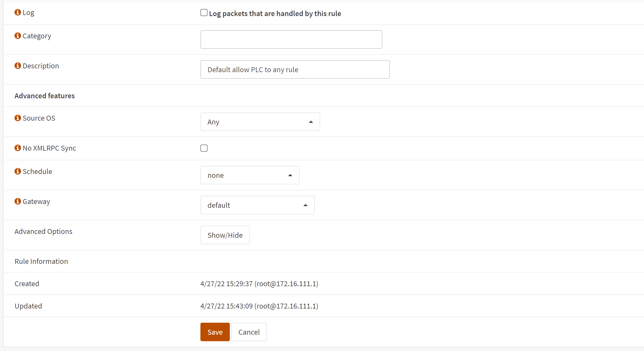Click the Advanced features section header
Image resolution: width=644 pixels, height=351 pixels.
pyautogui.click(x=45, y=96)
